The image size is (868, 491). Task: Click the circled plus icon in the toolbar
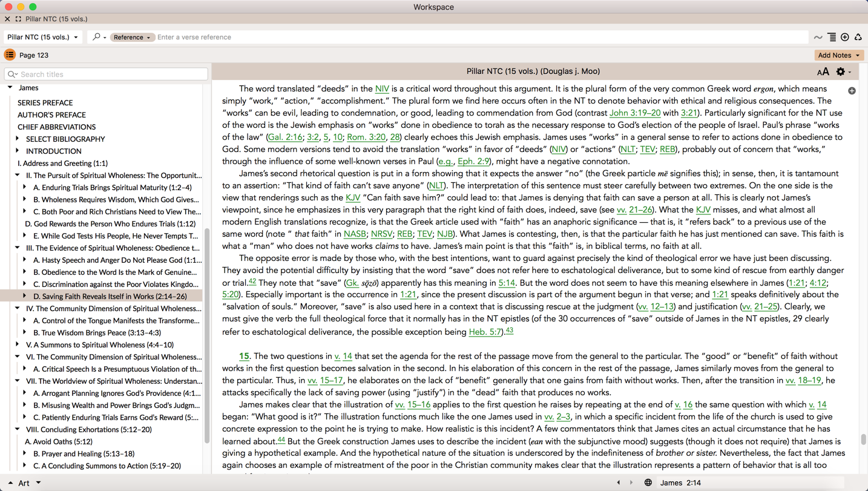[845, 38]
